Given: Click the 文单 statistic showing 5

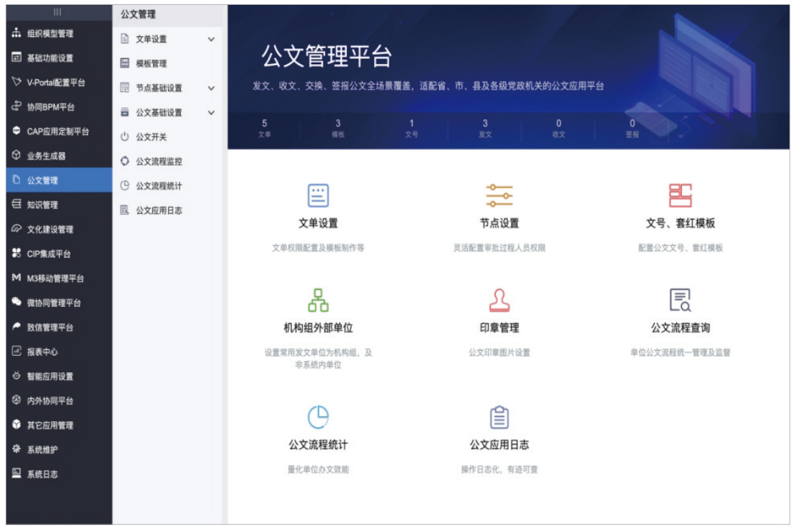Looking at the screenshot, I should point(265,128).
